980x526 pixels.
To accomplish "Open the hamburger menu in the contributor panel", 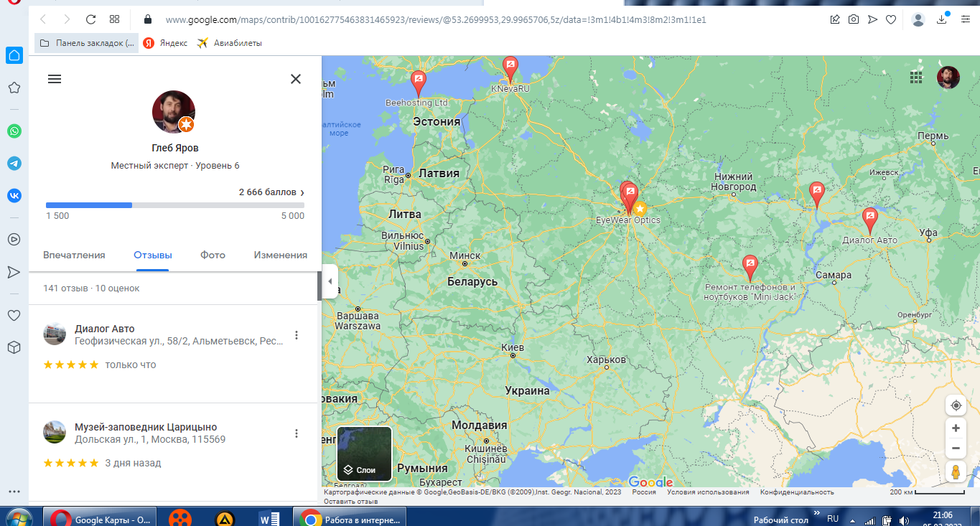I will tap(55, 79).
